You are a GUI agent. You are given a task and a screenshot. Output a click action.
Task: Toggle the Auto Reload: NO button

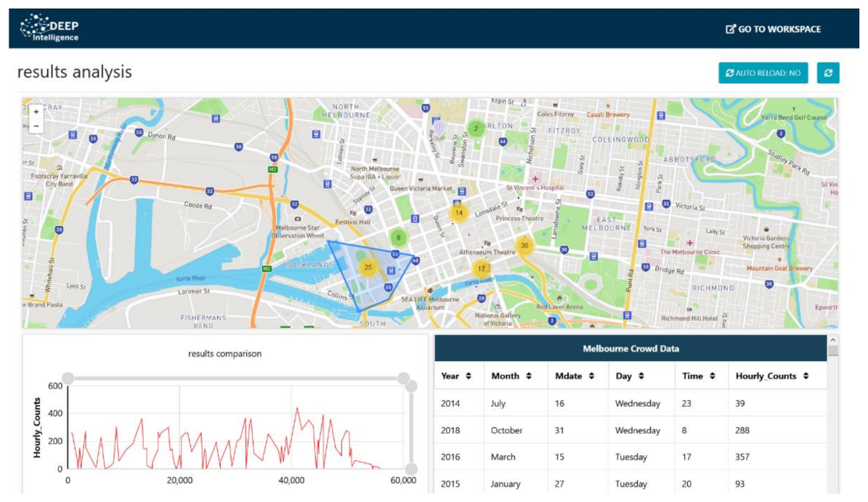[763, 73]
